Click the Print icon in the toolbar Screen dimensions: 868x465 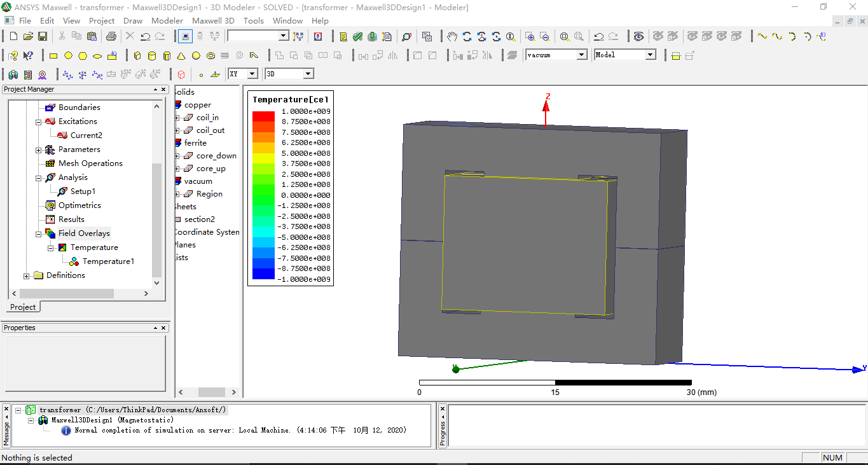tap(111, 36)
